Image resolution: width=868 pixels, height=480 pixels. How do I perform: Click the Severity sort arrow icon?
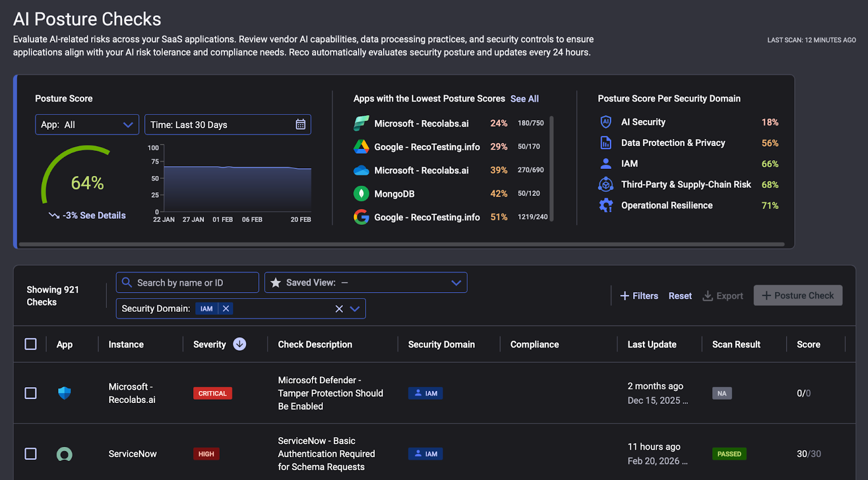239,344
